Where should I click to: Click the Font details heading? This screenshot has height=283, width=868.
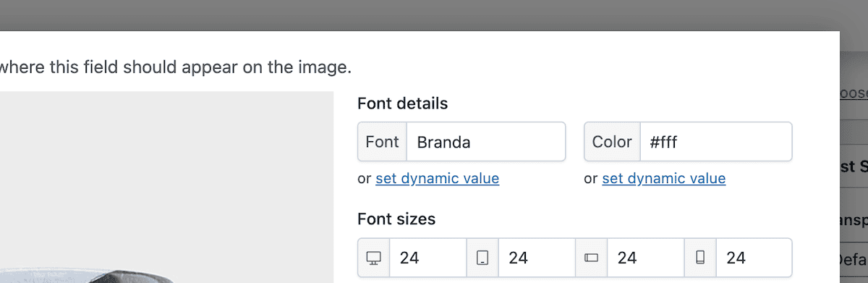403,104
